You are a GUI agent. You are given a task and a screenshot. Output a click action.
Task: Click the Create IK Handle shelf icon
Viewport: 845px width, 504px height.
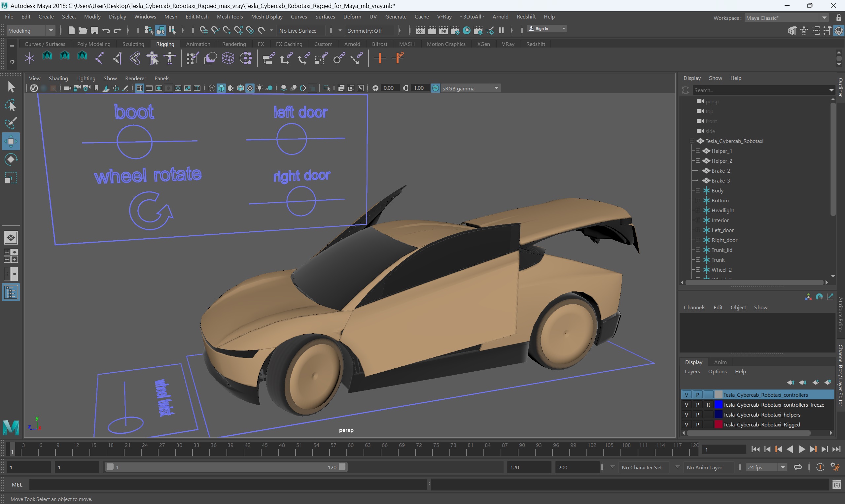click(x=117, y=58)
